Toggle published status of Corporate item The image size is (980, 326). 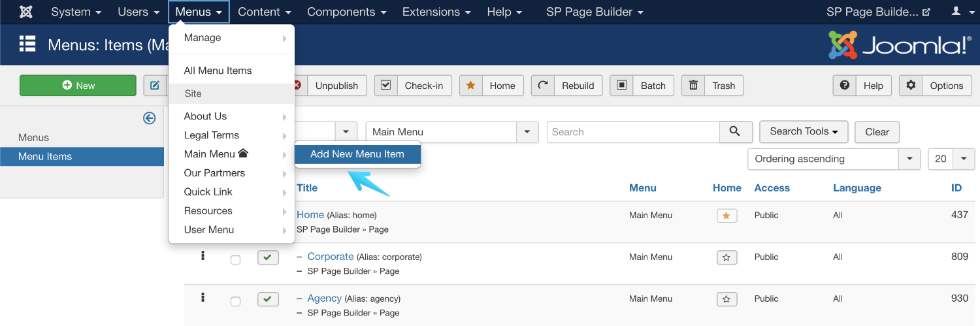(x=268, y=257)
